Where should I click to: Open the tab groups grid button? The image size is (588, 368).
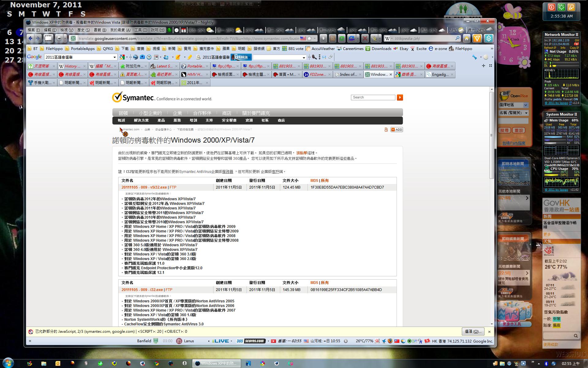(x=490, y=66)
